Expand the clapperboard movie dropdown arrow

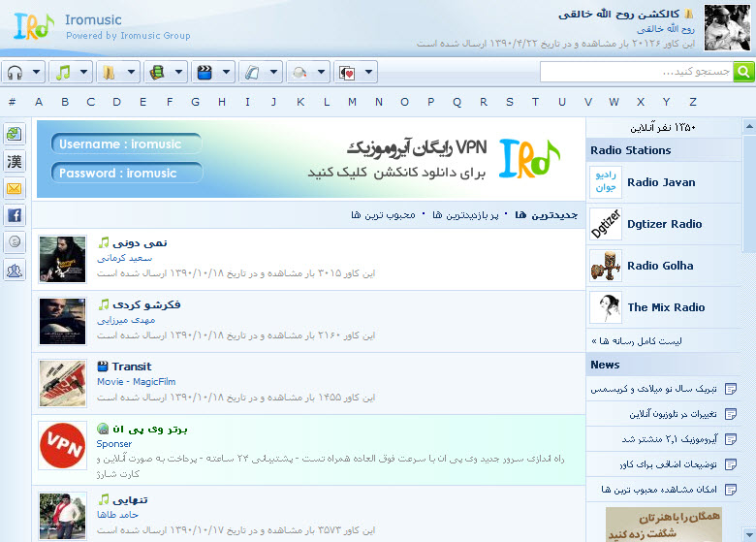226,73
